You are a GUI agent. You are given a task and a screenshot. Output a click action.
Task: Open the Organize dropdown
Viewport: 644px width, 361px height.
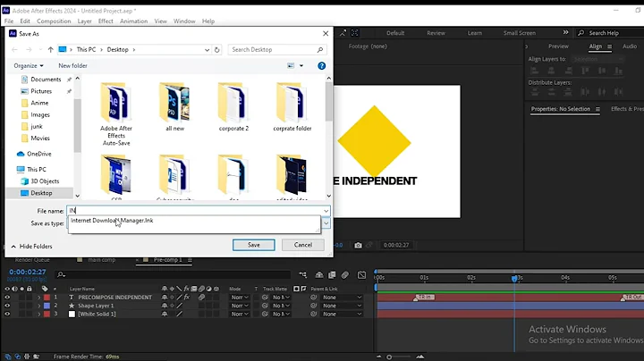point(29,65)
